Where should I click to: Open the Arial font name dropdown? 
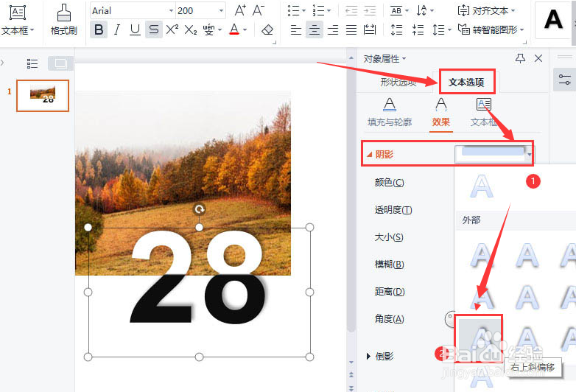coord(171,10)
